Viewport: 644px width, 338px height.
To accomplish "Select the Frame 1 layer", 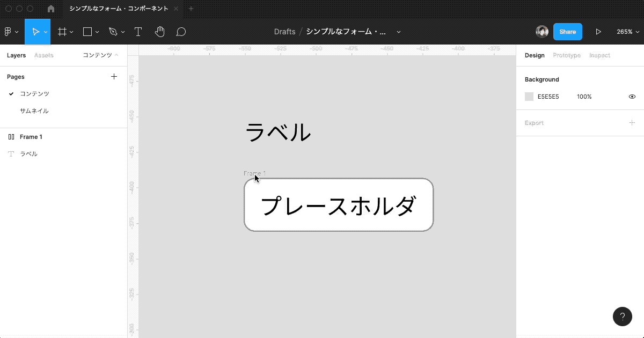I will (31, 137).
